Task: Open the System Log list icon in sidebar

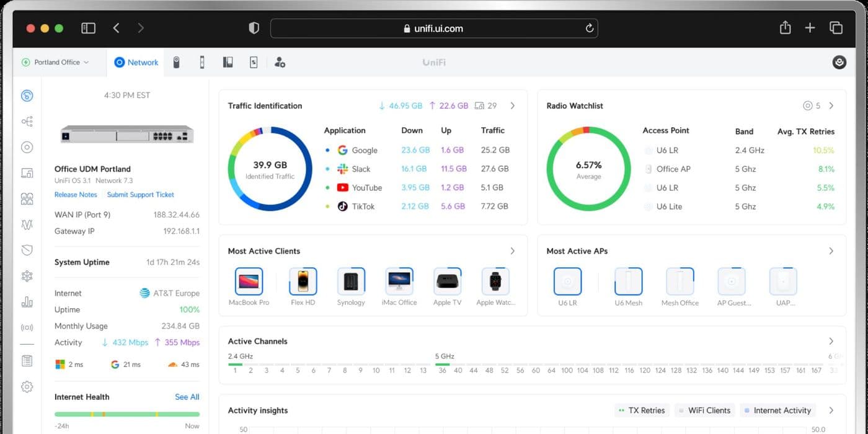Action: click(27, 360)
